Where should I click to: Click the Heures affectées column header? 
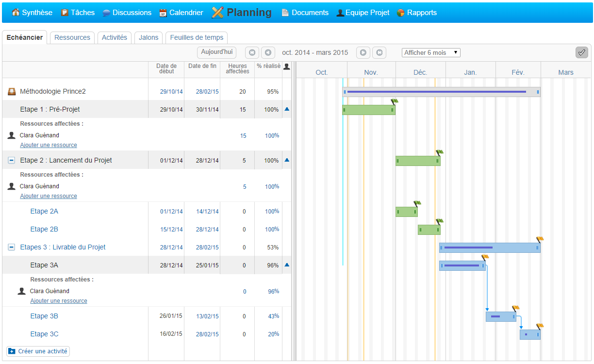[238, 68]
